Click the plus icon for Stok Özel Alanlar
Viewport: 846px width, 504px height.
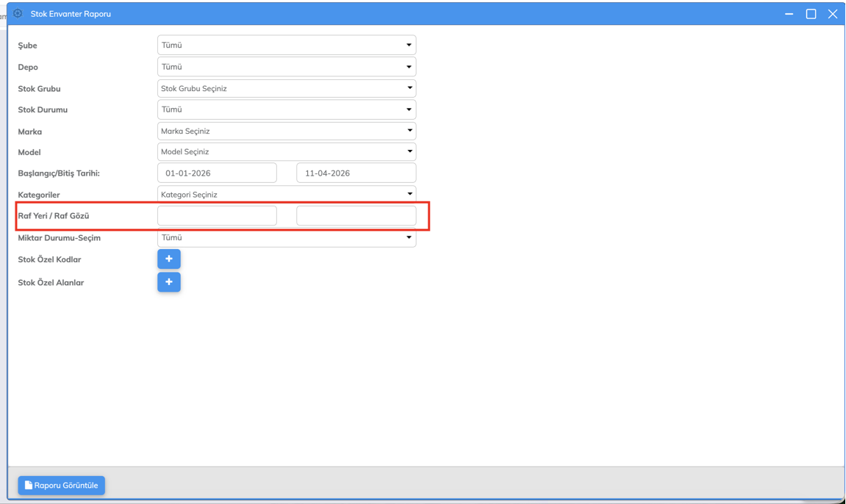[x=168, y=282]
